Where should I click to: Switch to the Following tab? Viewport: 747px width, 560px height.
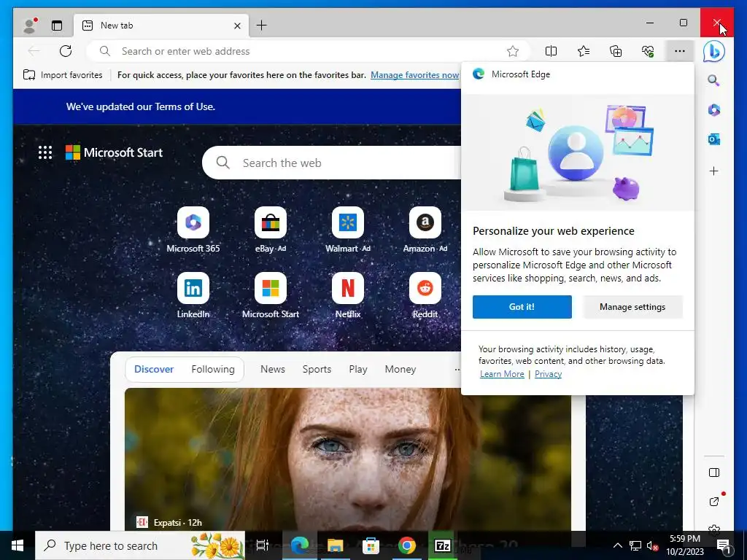pos(213,369)
